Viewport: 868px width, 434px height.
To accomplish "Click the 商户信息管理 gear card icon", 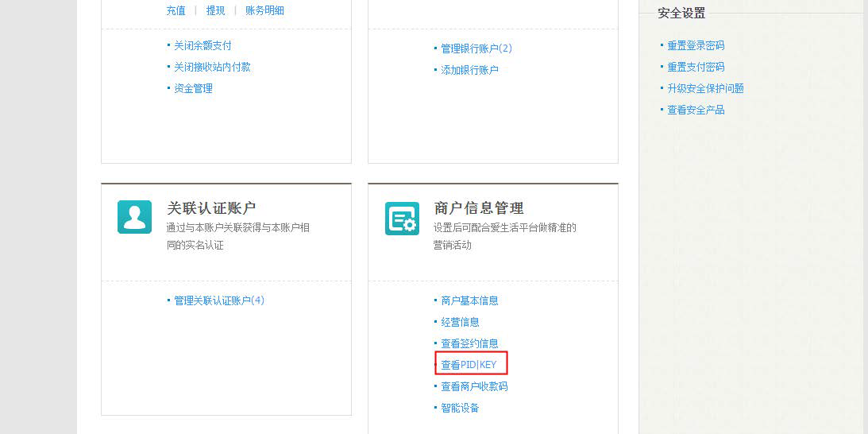I will 402,219.
